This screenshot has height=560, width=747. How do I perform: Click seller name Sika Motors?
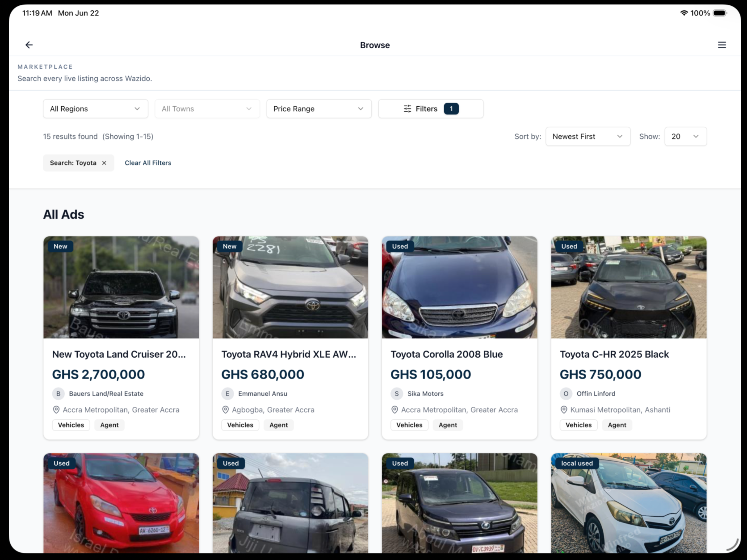[x=426, y=394]
